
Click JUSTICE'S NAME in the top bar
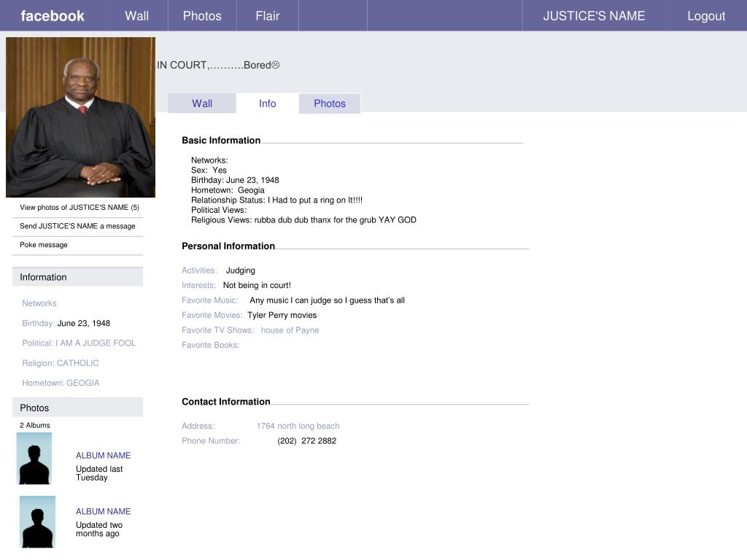point(594,16)
